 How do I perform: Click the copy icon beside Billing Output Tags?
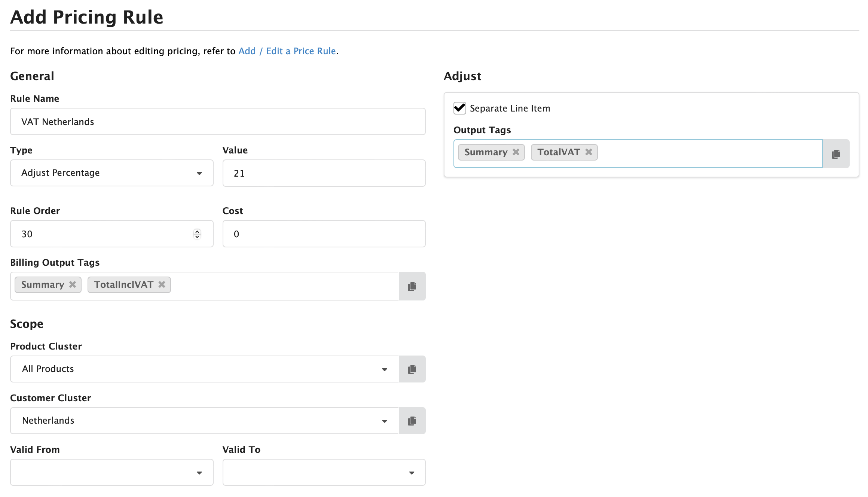tap(412, 286)
